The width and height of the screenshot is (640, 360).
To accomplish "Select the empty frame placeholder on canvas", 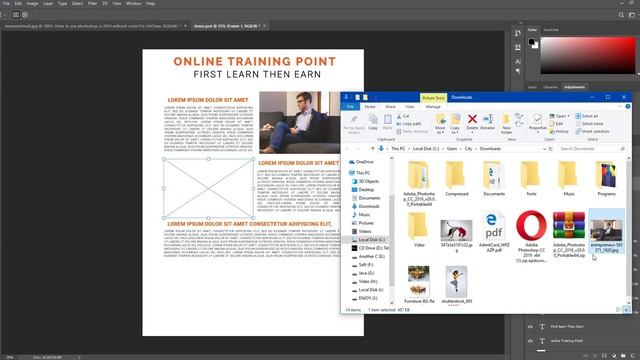I will (209, 188).
